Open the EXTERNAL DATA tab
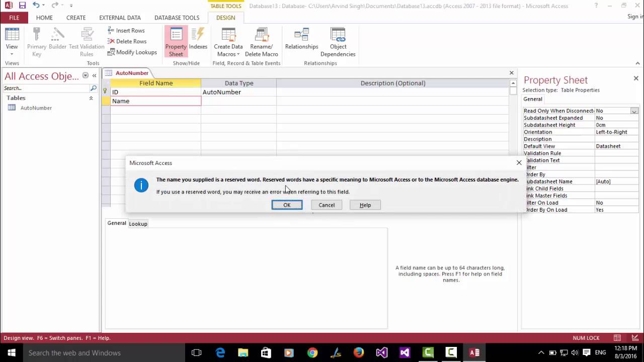644x362 pixels. [120, 18]
